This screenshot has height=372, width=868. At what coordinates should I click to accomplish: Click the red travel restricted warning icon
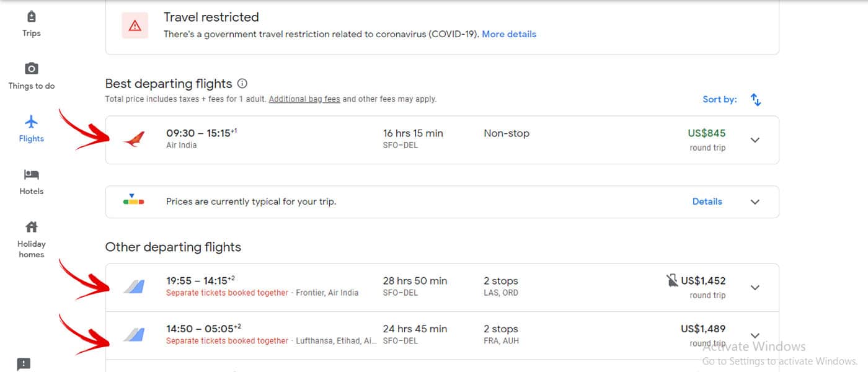coord(135,25)
